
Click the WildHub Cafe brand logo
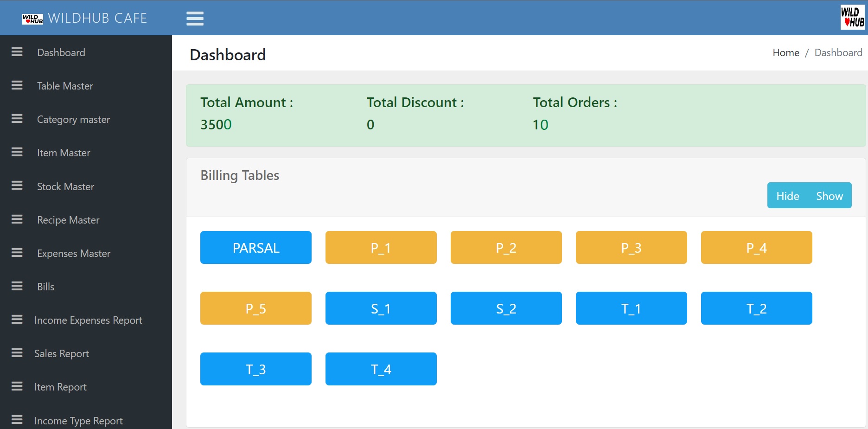[x=32, y=19]
